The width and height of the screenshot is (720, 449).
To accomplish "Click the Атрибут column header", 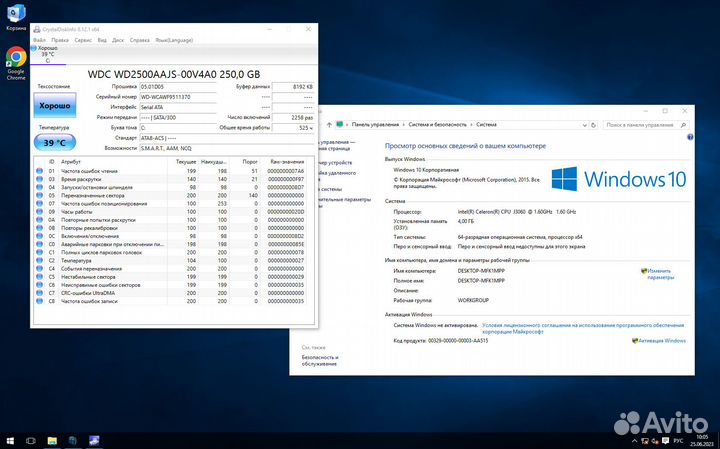I will point(71,162).
